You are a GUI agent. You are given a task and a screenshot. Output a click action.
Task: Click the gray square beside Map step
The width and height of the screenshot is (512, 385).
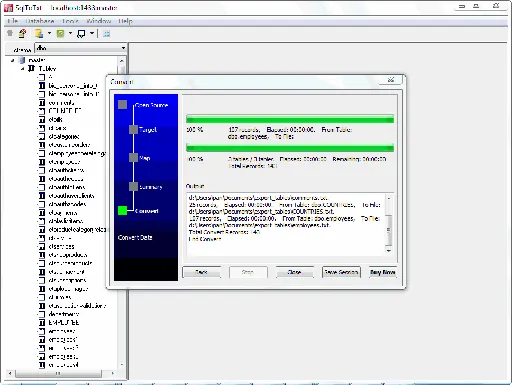tap(133, 158)
